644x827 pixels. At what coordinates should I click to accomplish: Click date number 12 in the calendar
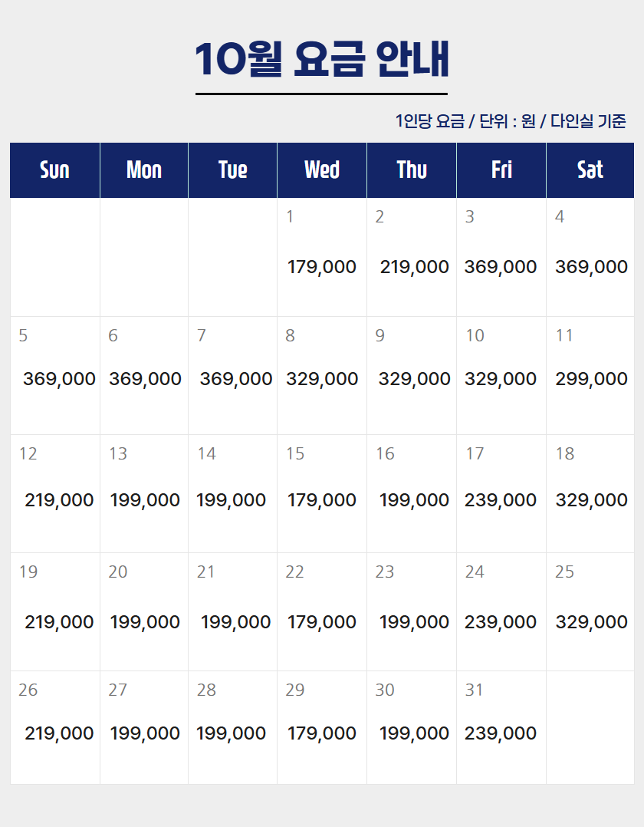[x=28, y=453]
